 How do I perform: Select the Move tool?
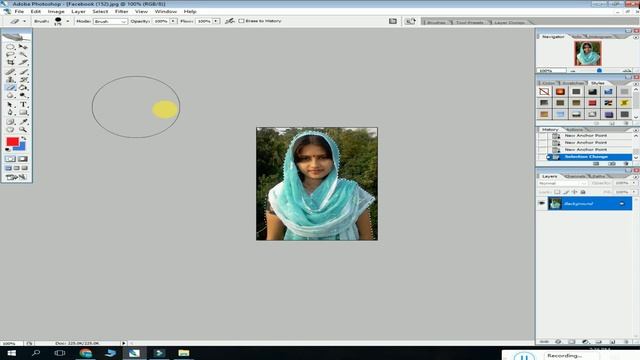pos(23,47)
